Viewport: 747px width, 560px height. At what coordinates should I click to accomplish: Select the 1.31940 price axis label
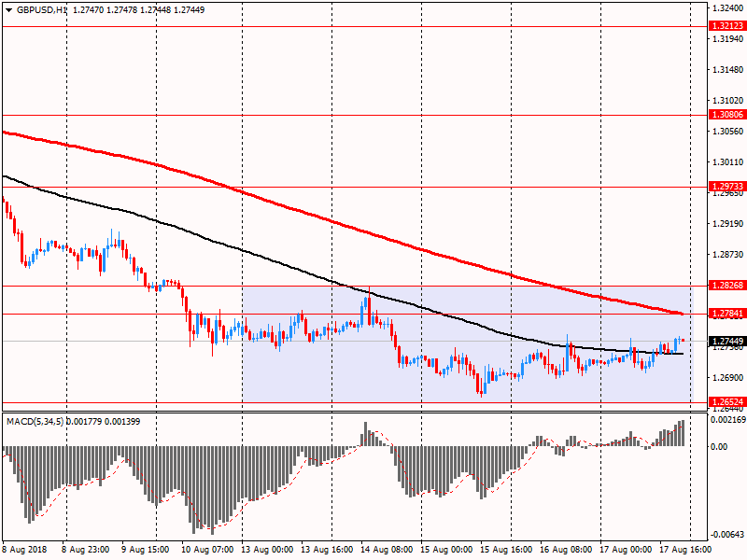tap(728, 38)
